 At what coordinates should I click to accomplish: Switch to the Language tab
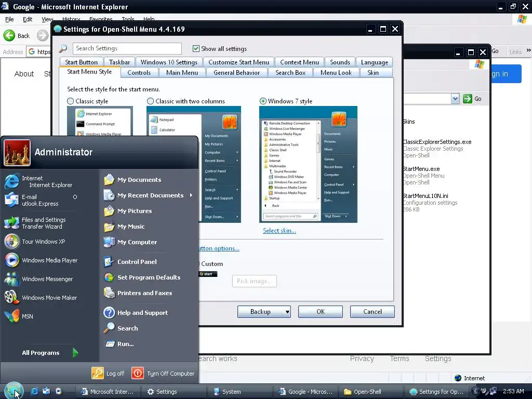[x=374, y=62]
